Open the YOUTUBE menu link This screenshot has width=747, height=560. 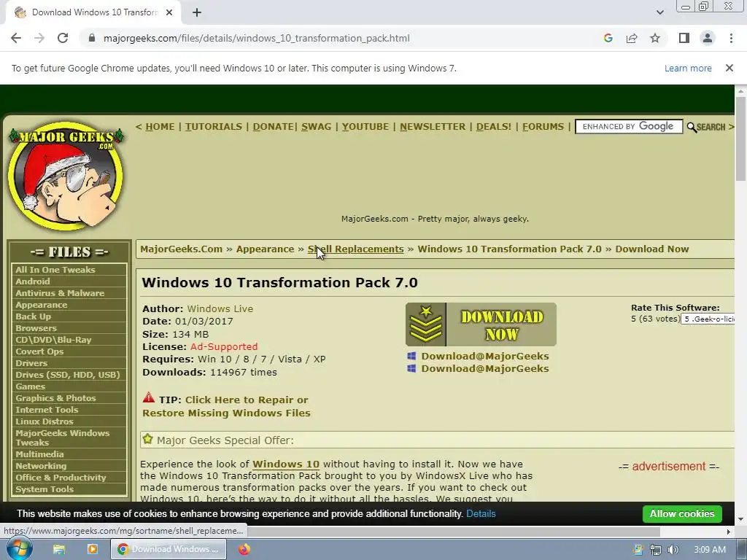(x=365, y=127)
